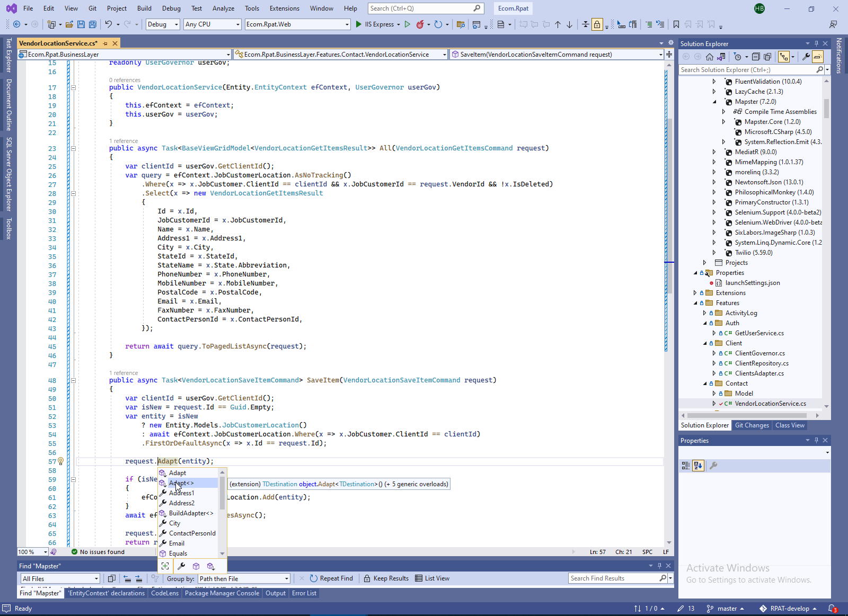This screenshot has width=848, height=616.
Task: Start debugging with IIS Express play icon
Action: point(359,24)
